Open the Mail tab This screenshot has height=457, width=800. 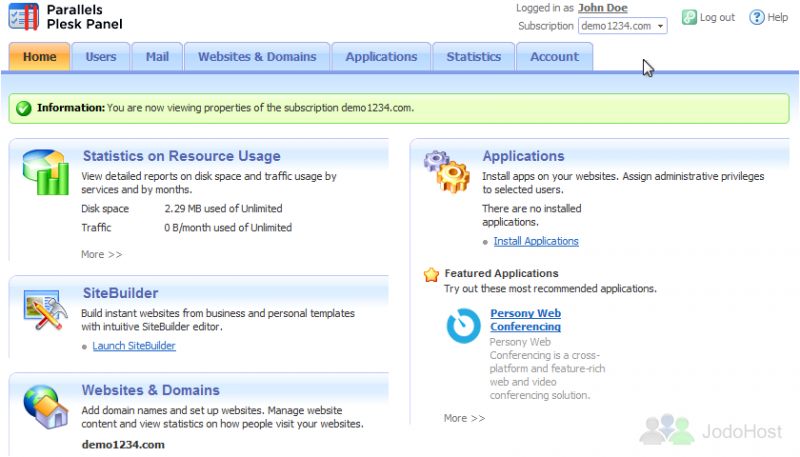tap(157, 57)
